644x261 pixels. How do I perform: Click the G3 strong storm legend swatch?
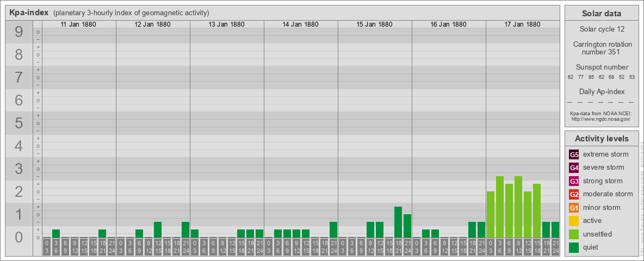[x=574, y=181]
